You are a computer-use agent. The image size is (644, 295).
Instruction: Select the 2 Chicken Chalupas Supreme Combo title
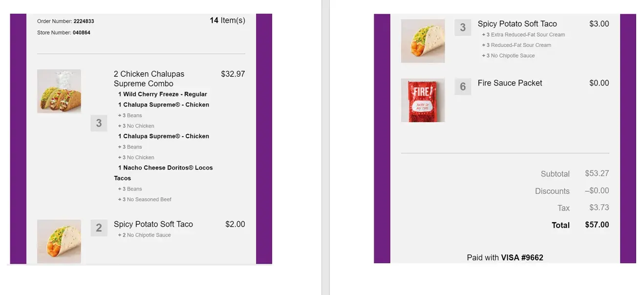(x=149, y=79)
